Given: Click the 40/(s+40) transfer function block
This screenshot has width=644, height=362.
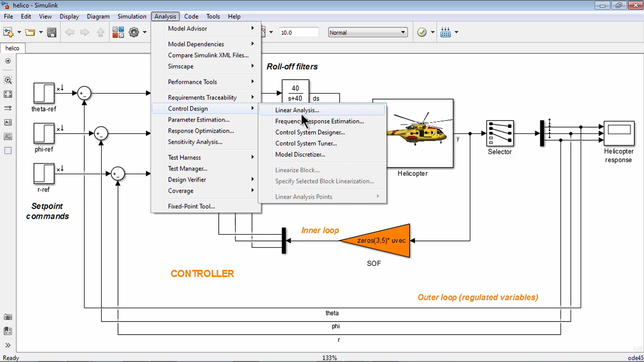Looking at the screenshot, I should pyautogui.click(x=295, y=91).
